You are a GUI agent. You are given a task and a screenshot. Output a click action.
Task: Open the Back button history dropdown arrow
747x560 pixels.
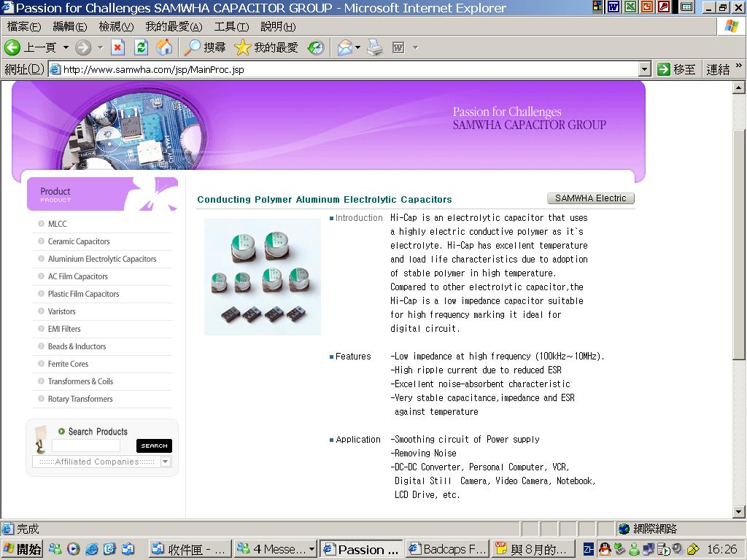tap(66, 47)
